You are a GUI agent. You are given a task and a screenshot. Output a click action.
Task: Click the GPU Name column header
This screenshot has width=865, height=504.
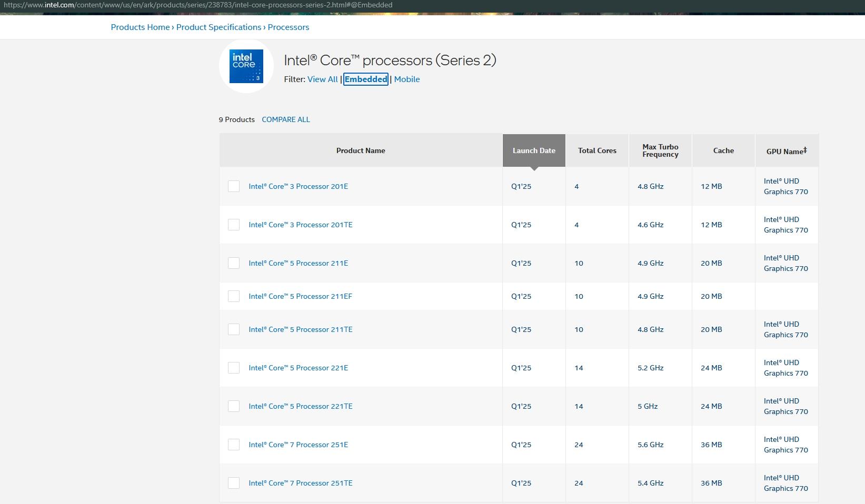pyautogui.click(x=786, y=151)
